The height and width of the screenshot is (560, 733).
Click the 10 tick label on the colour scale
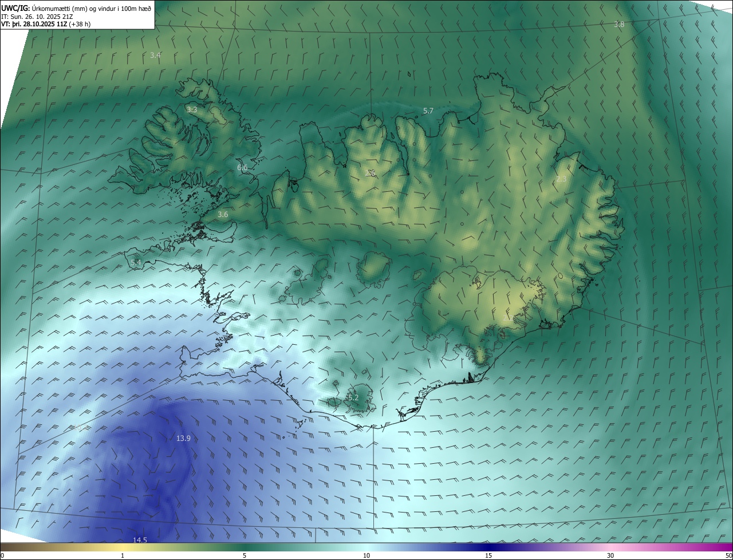tap(366, 555)
